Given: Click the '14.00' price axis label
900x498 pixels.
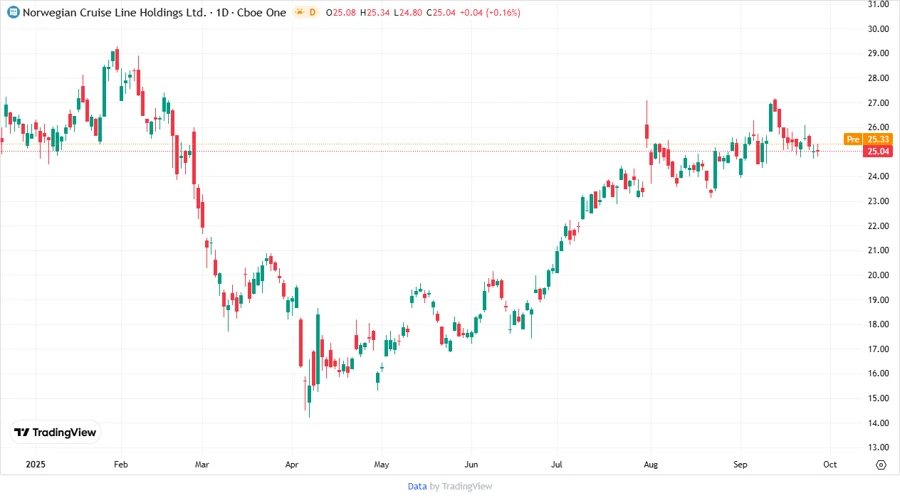Looking at the screenshot, I should coord(878,423).
